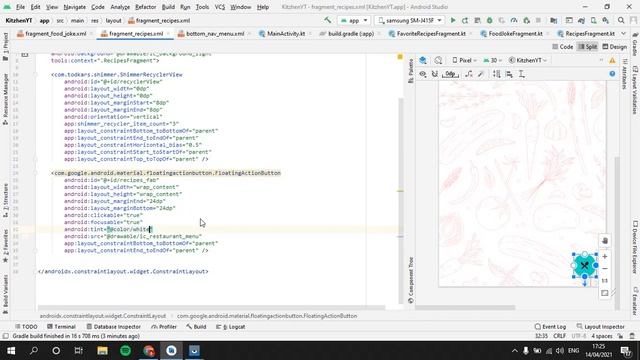
Task: Open the SDK Manager icon
Action: pos(606,20)
